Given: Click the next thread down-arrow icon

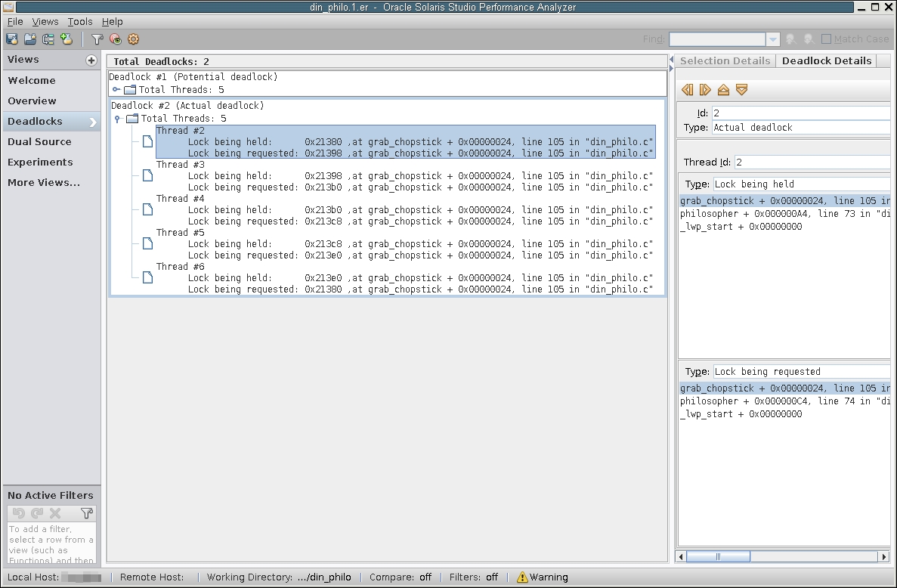Looking at the screenshot, I should (x=742, y=90).
